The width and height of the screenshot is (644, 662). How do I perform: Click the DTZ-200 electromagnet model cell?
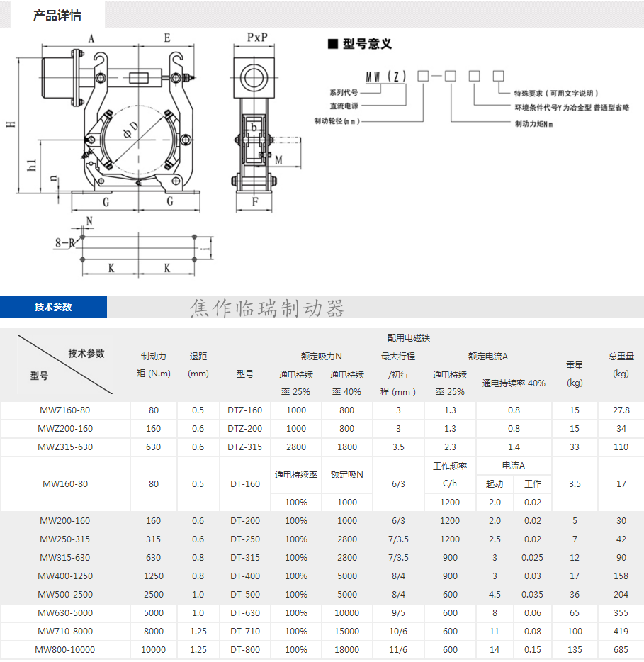(x=245, y=429)
